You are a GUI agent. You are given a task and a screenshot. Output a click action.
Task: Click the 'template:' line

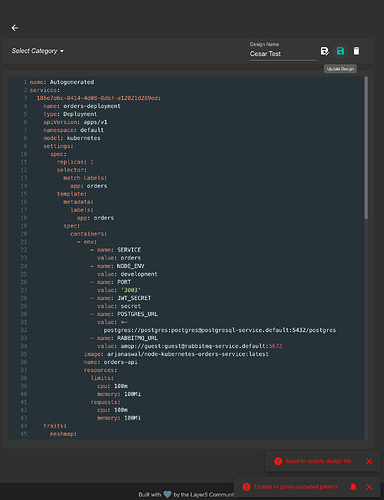(x=72, y=194)
